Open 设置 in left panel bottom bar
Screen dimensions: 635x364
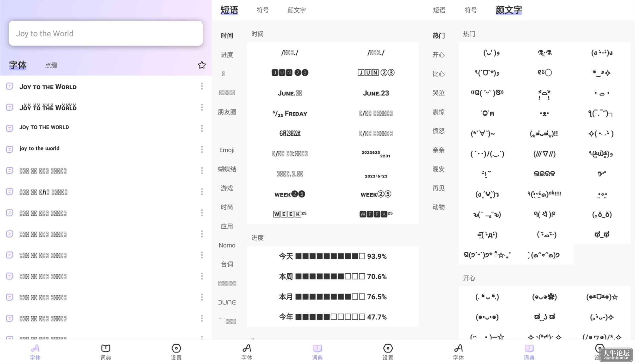176,352
